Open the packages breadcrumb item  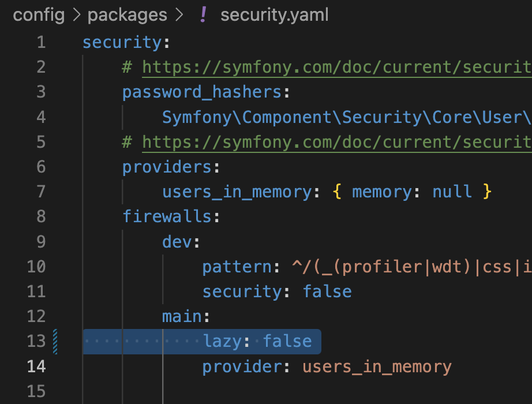(x=127, y=14)
